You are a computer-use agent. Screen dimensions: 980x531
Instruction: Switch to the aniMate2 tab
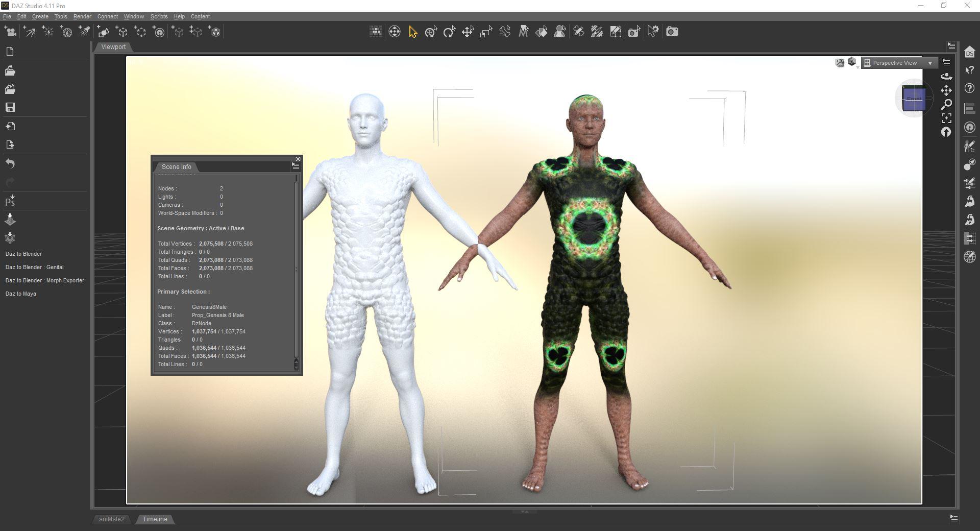point(112,519)
